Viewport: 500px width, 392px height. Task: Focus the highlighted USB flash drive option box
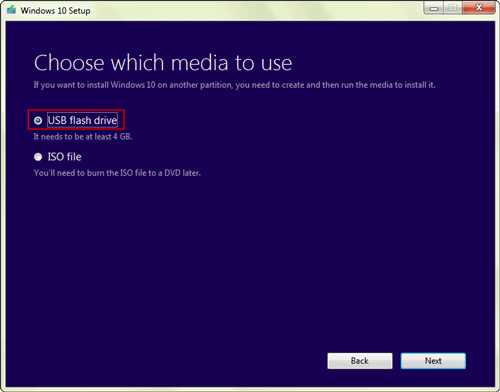[x=76, y=119]
